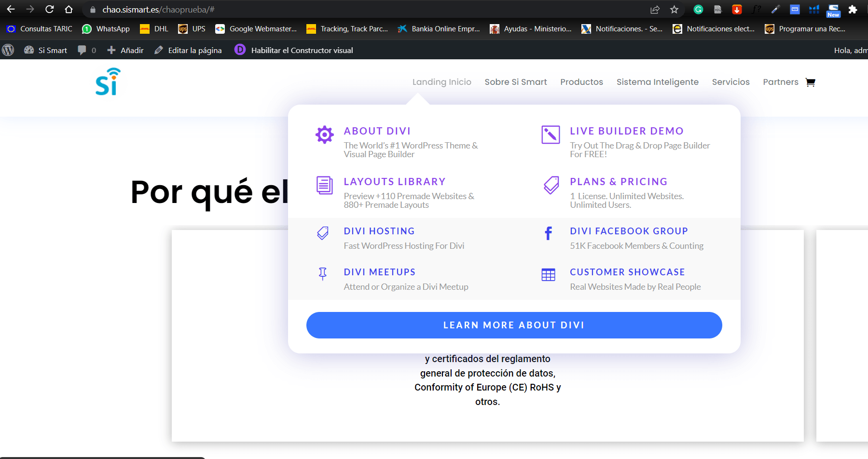
Task: Open the WordPress logo menu
Action: [8, 50]
